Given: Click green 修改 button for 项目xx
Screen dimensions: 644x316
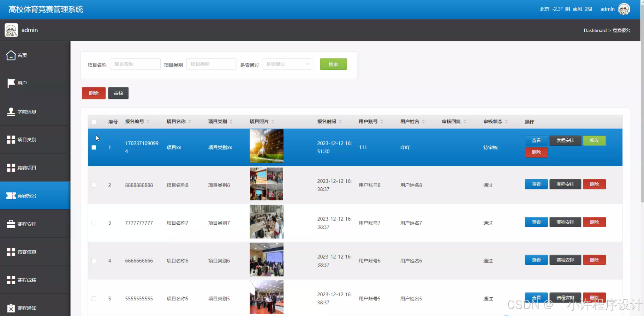Looking at the screenshot, I should [x=594, y=140].
